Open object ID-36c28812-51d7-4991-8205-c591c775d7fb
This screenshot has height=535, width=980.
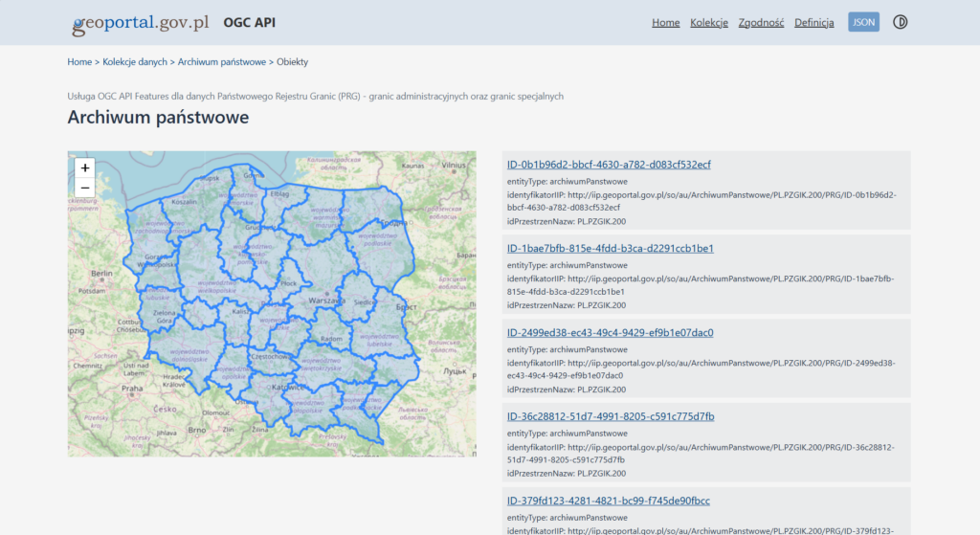611,416
